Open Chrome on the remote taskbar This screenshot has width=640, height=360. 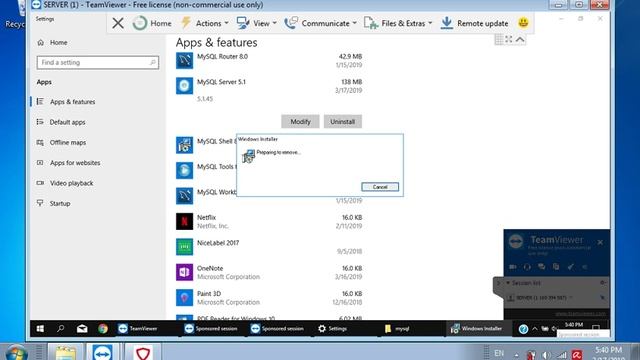point(103,329)
